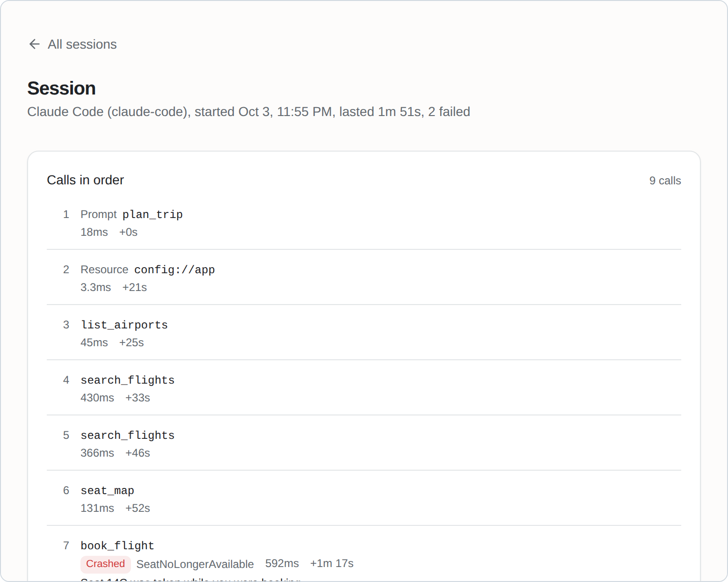Select the plan_trip prompt call
728x582 pixels.
(364, 222)
